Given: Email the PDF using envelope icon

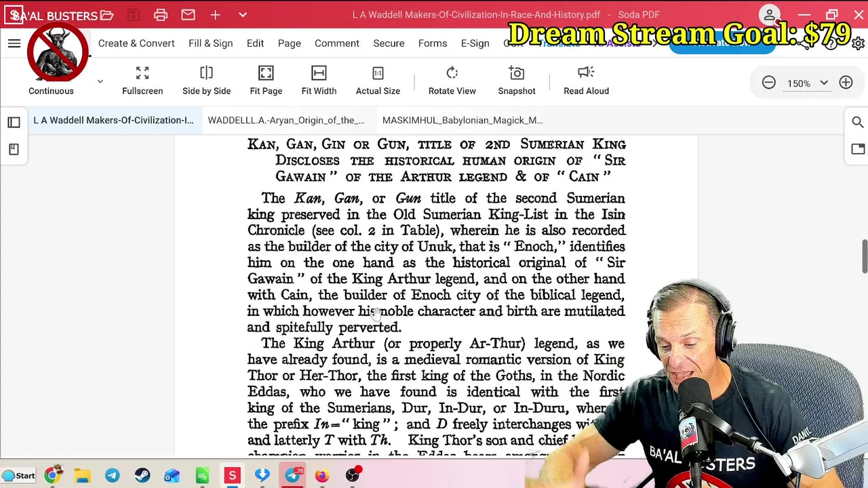Looking at the screenshot, I should (188, 15).
